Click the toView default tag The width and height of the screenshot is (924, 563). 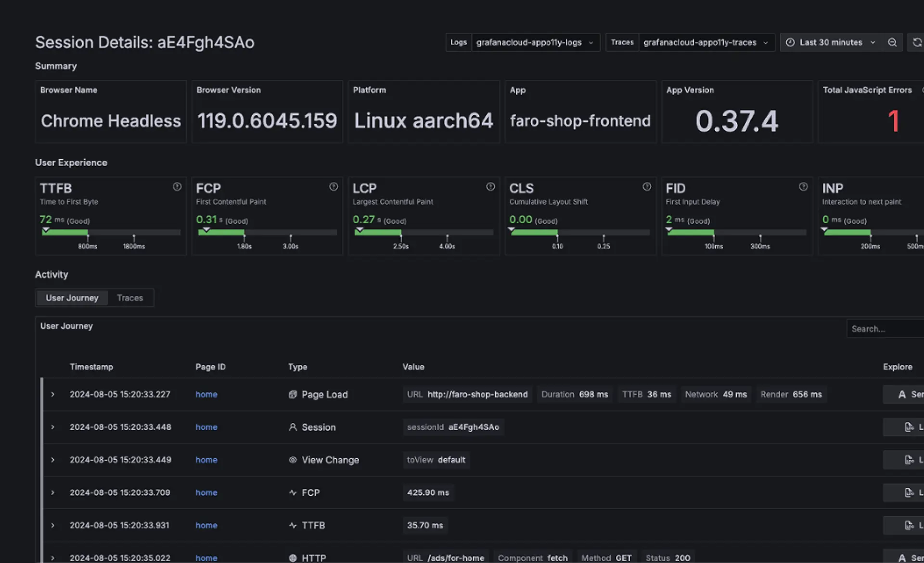pos(436,460)
